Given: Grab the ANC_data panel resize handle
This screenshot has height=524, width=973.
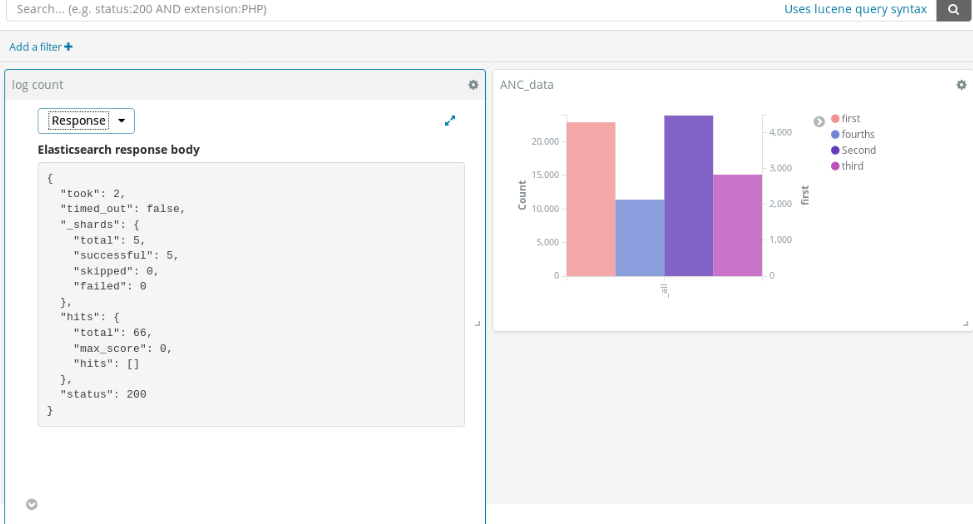Looking at the screenshot, I should pyautogui.click(x=965, y=323).
